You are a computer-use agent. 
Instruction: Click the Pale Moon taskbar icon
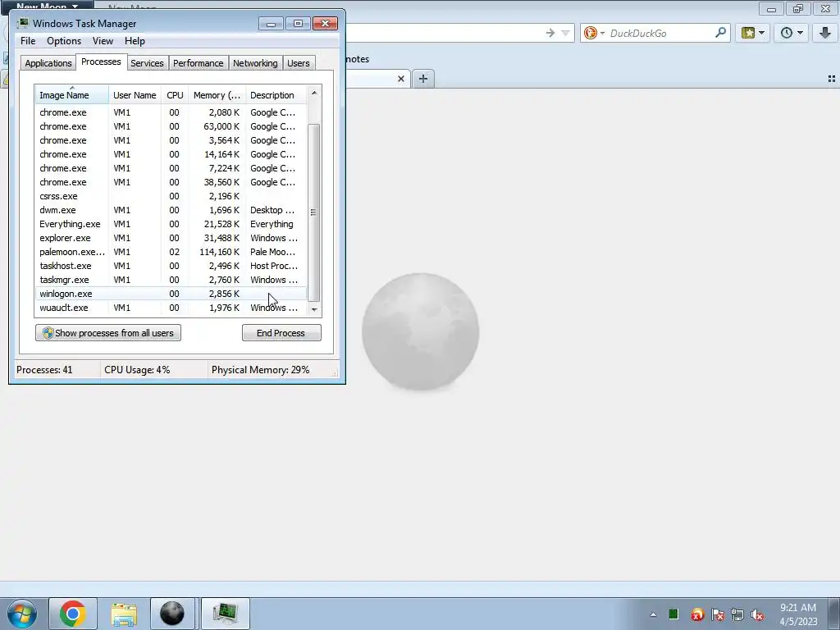click(172, 614)
